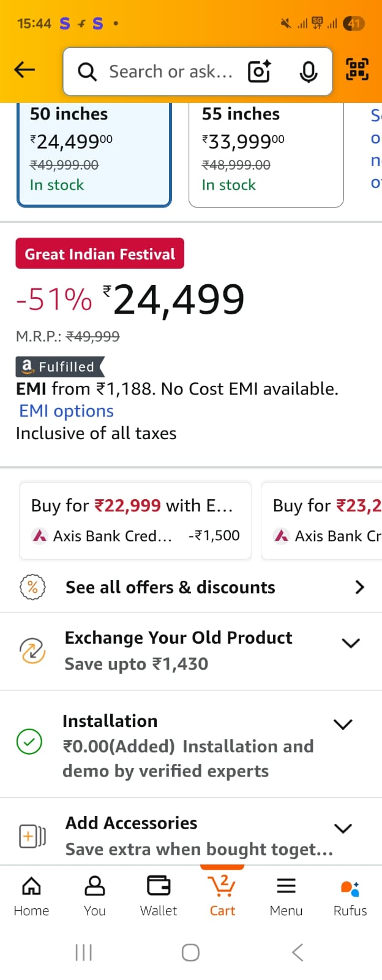The image size is (382, 980).
Task: Toggle the Installation added checkmark
Action: click(x=29, y=742)
